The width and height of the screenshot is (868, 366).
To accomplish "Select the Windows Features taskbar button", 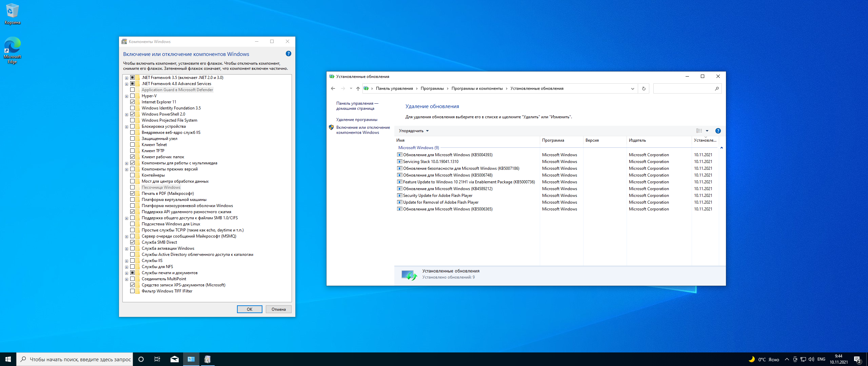I will tap(208, 359).
